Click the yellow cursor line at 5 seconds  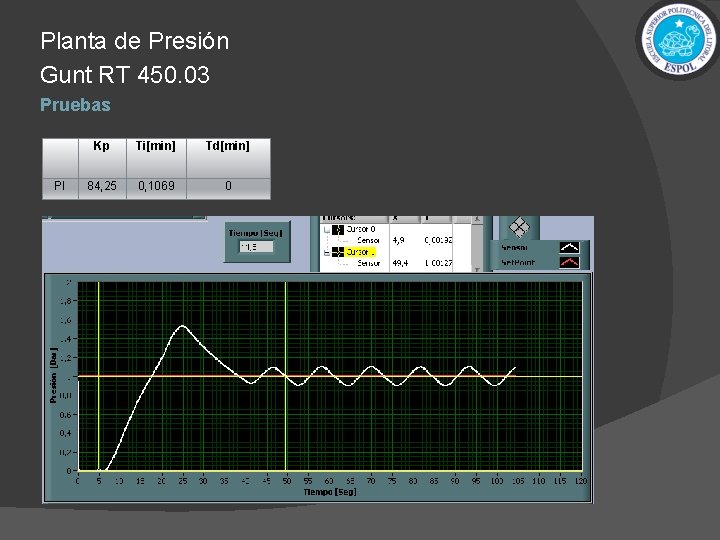pyautogui.click(x=99, y=377)
